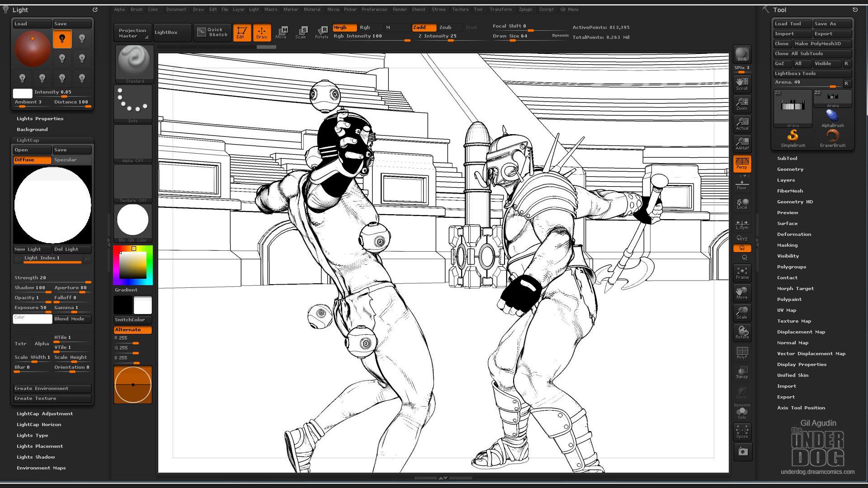868x488 pixels.
Task: Toggle Local transformations
Action: click(x=742, y=204)
